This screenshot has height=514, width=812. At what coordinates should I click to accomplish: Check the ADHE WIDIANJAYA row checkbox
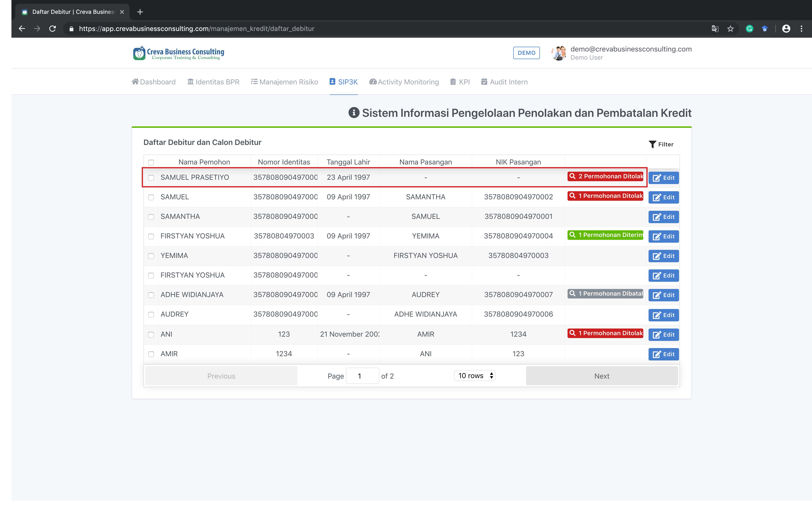click(x=151, y=295)
